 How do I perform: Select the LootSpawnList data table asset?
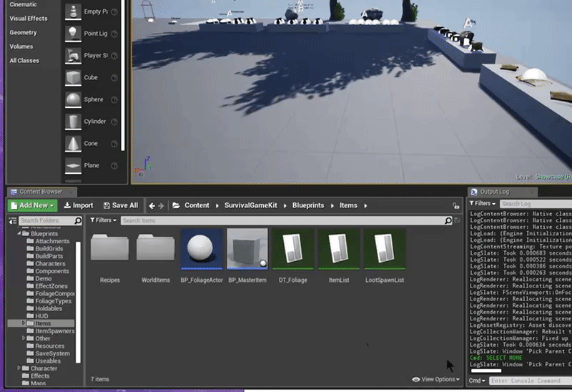[x=385, y=249]
